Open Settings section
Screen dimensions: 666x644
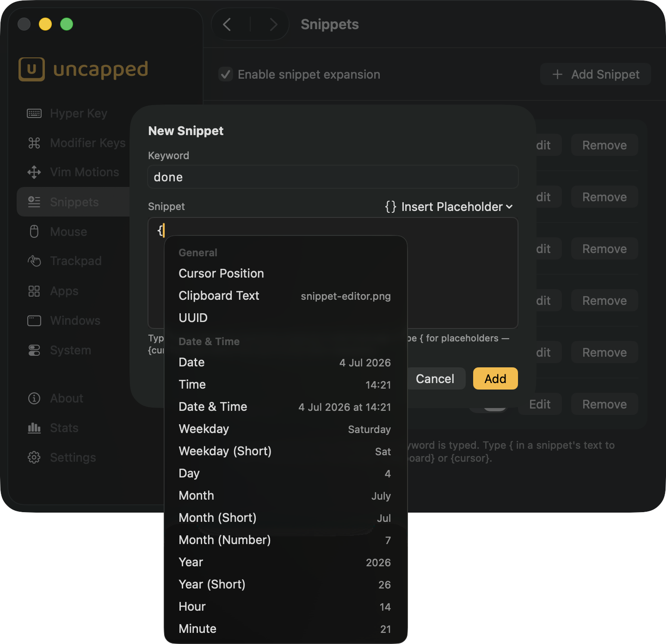click(73, 458)
